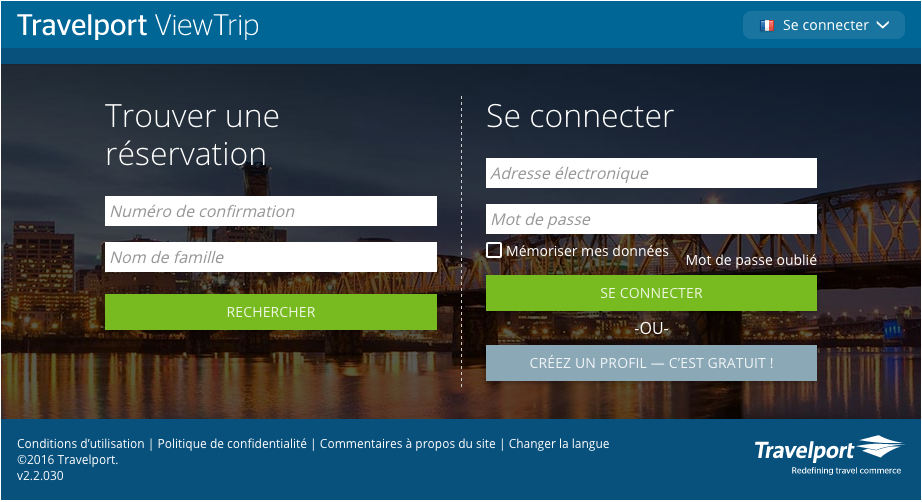Tick the "Mémoriser mes données" checkbox
The width and height of the screenshot is (922, 502).
(494, 250)
